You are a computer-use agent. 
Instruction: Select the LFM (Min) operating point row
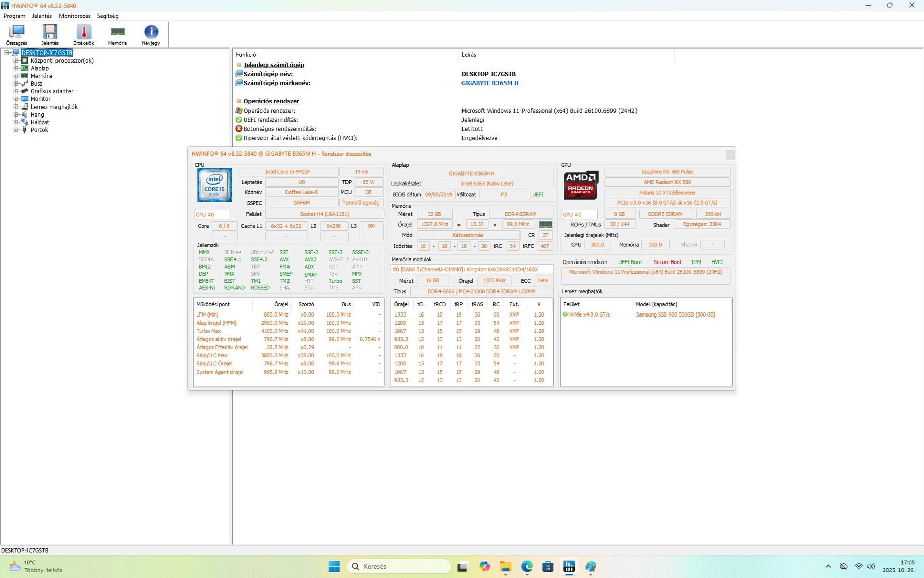(288, 314)
